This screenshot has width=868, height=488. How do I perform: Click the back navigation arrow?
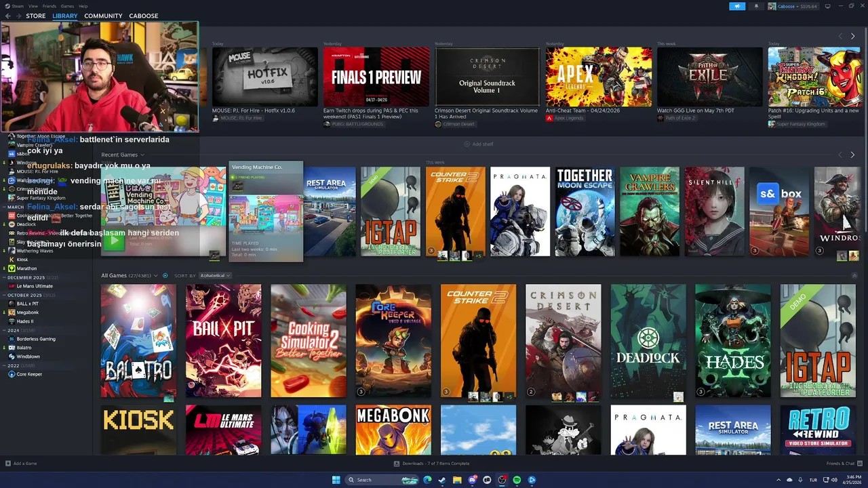(x=8, y=16)
